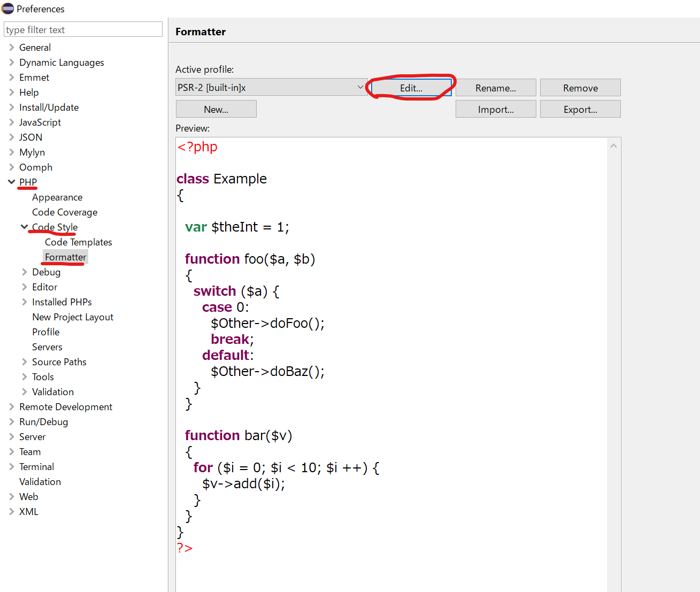The image size is (700, 592).
Task: Select the Install/Update preferences page
Action: (49, 107)
